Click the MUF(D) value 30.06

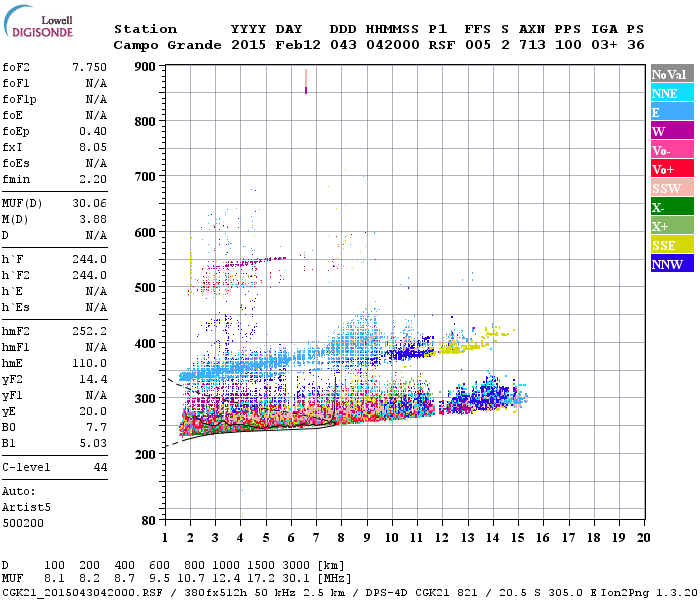tap(89, 203)
